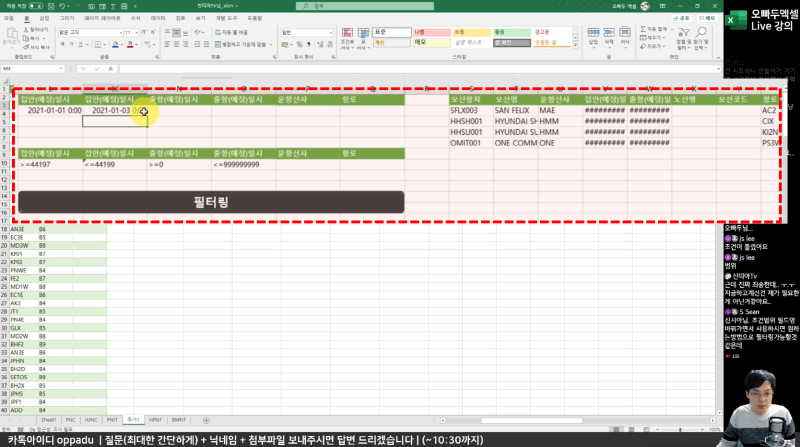Click the middle vertical align icon
Viewport: 800px width, 447px height.
(x=177, y=33)
